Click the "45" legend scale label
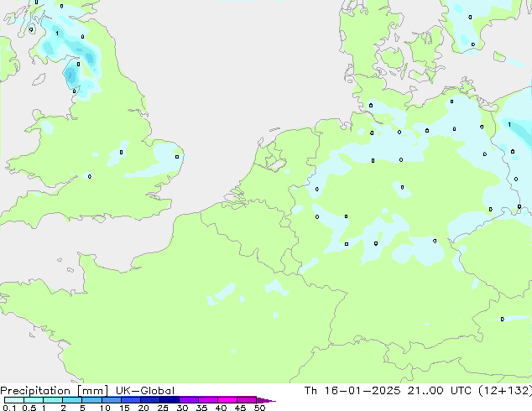 point(241,408)
